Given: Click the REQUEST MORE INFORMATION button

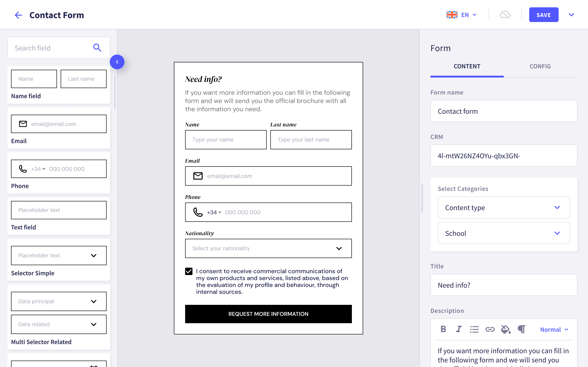Looking at the screenshot, I should 268,314.
